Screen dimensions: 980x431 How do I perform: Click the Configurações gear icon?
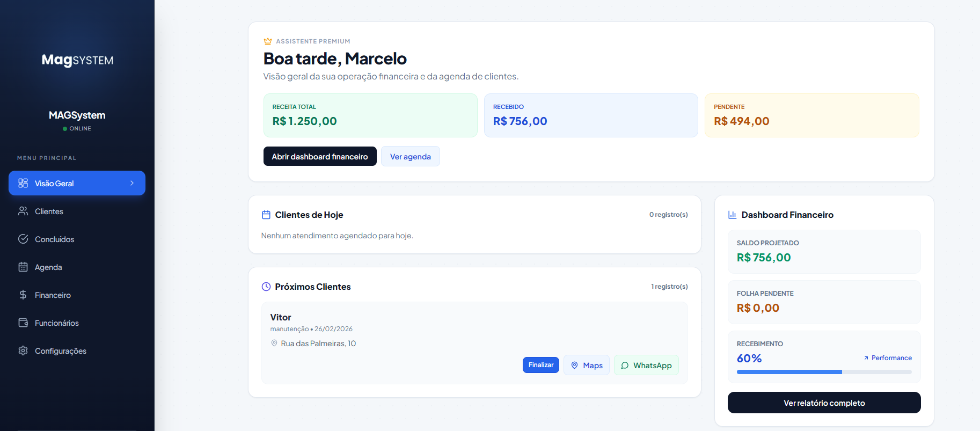point(23,350)
